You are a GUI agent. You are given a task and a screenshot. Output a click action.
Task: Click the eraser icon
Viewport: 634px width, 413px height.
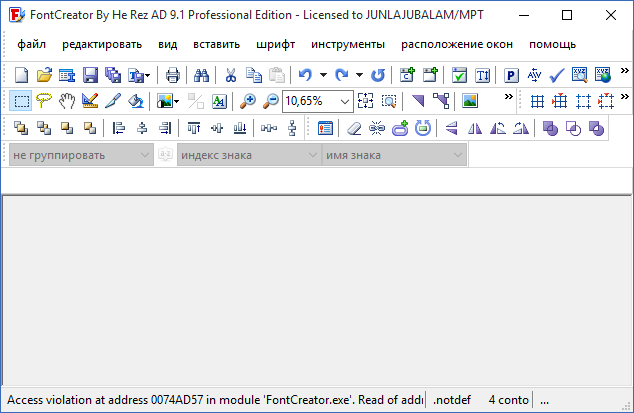(354, 129)
